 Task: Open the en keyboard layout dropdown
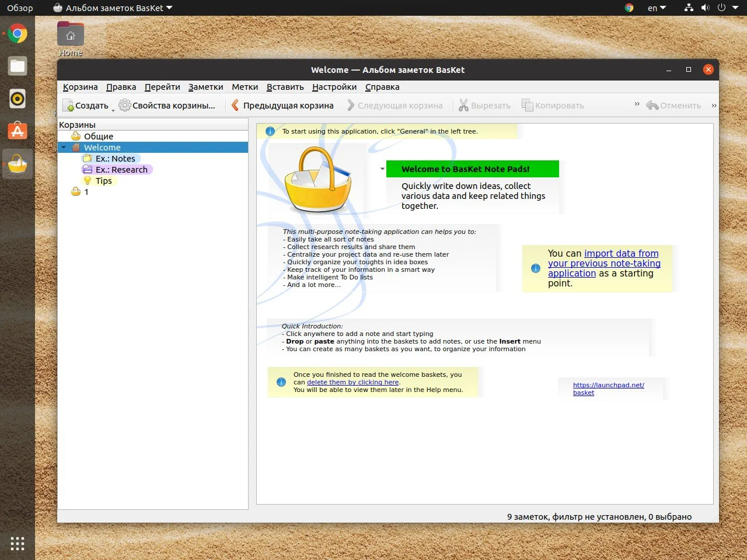[657, 8]
